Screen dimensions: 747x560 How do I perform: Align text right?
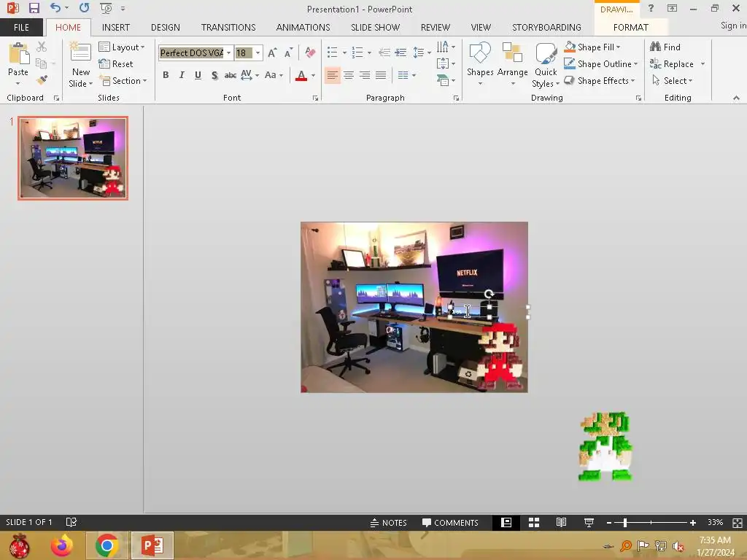click(365, 75)
